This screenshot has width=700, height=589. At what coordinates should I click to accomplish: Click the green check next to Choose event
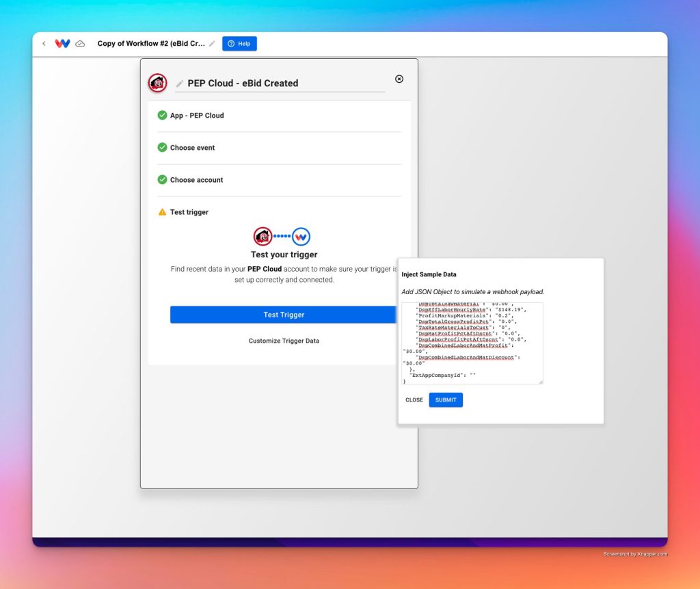[163, 148]
